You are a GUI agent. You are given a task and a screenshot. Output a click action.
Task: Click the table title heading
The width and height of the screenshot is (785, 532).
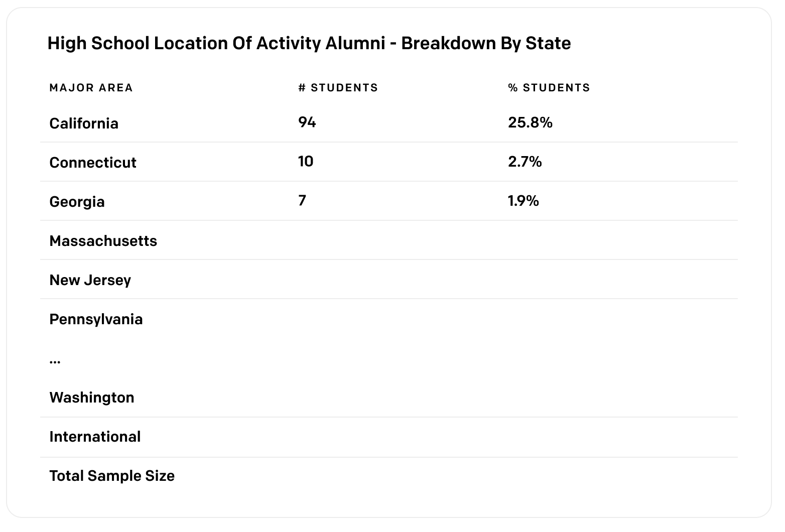[309, 44]
